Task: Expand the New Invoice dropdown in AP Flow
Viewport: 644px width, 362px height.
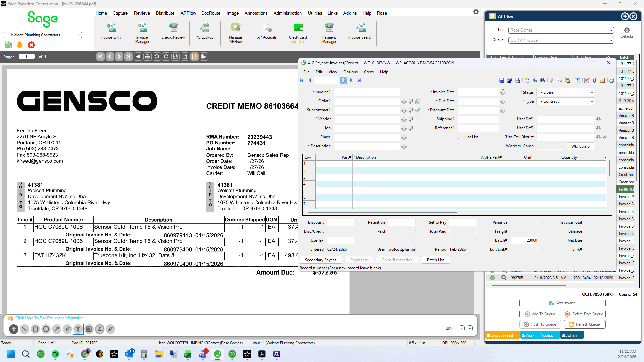Action: (603, 303)
